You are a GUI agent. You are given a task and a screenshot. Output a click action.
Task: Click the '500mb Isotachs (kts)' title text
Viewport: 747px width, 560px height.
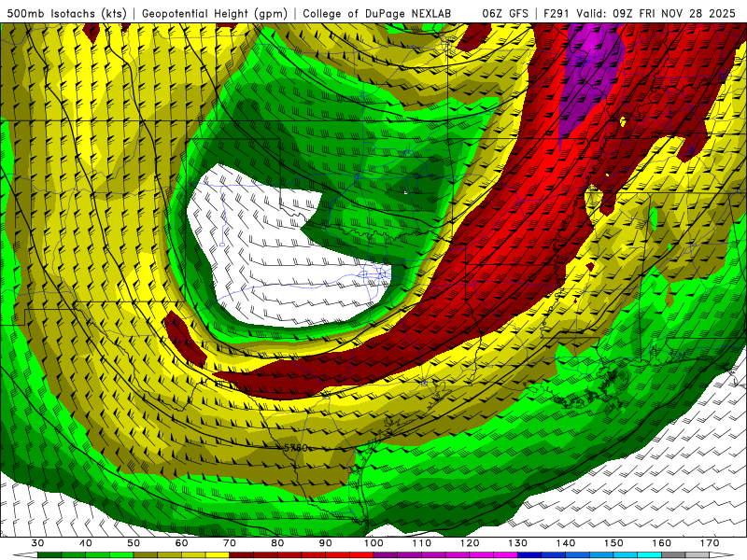coord(66,13)
